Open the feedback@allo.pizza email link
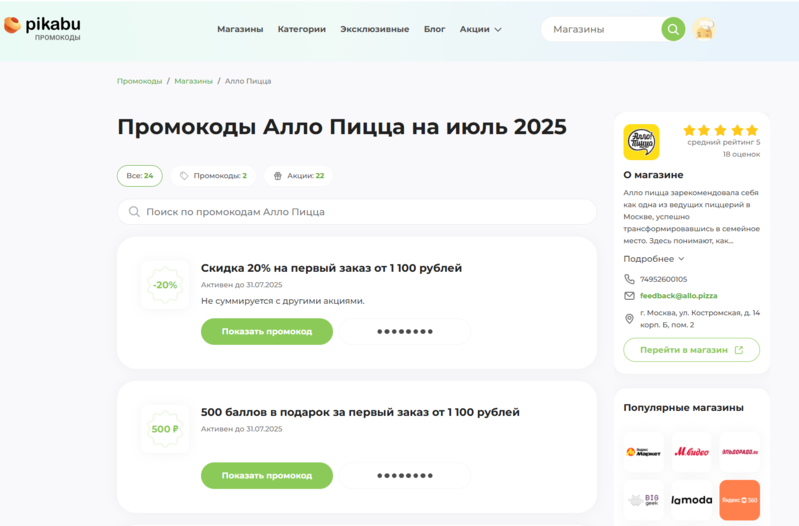Image resolution: width=799 pixels, height=526 pixels. click(x=678, y=296)
